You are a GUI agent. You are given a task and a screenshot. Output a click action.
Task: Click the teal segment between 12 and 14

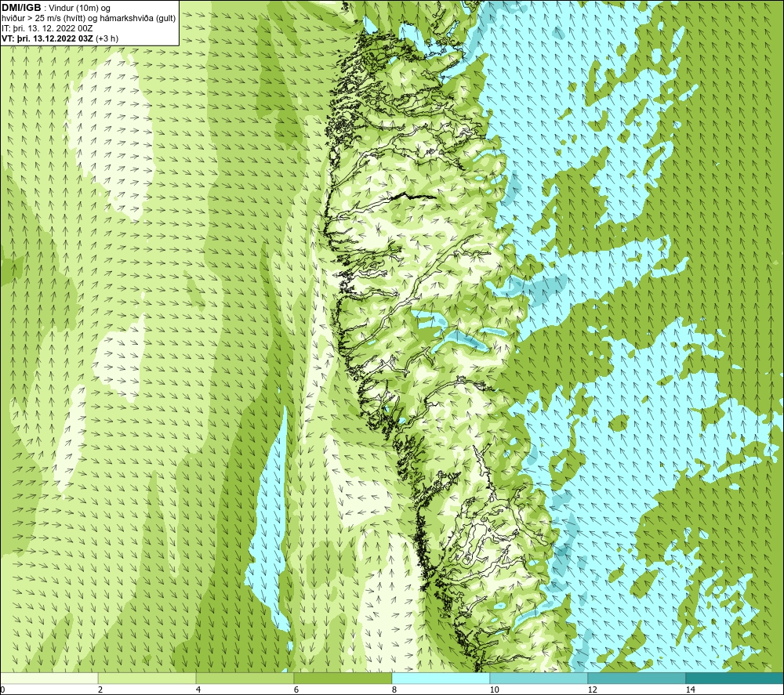[x=637, y=678]
